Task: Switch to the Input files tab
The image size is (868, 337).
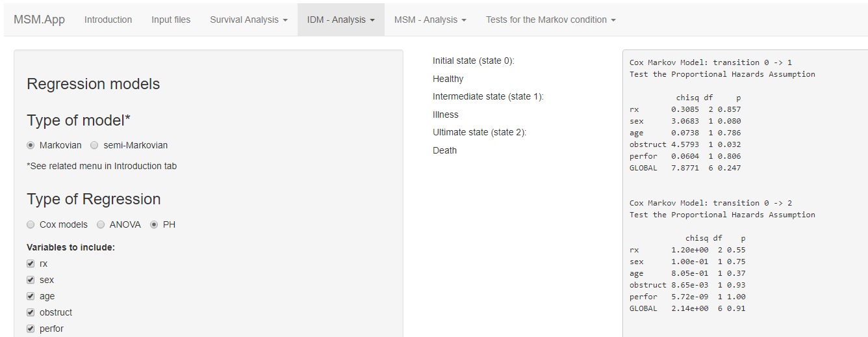Action: pyautogui.click(x=171, y=20)
